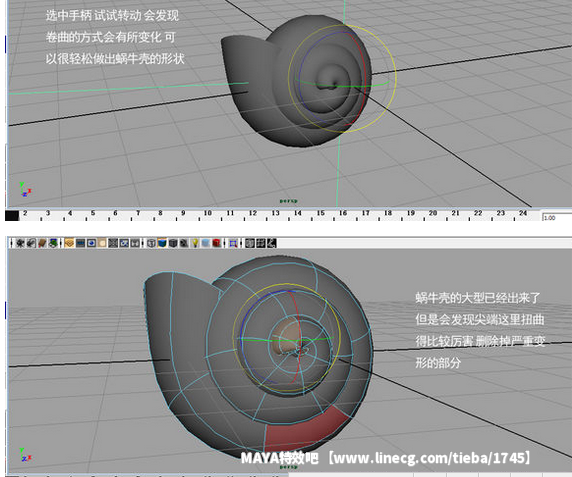Enable High Quality rendering red cube icon

[217, 243]
